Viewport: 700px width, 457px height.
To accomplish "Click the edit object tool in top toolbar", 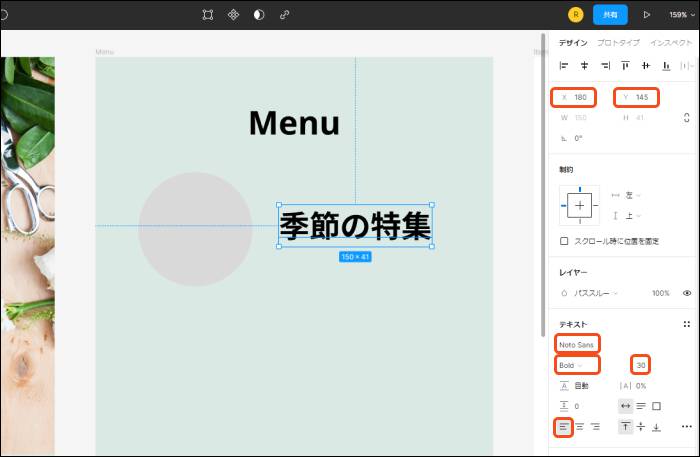I will click(x=208, y=15).
